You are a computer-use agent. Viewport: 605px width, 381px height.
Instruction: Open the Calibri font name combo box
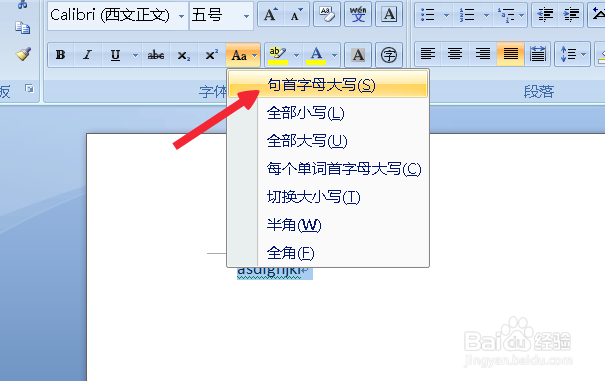pos(118,15)
